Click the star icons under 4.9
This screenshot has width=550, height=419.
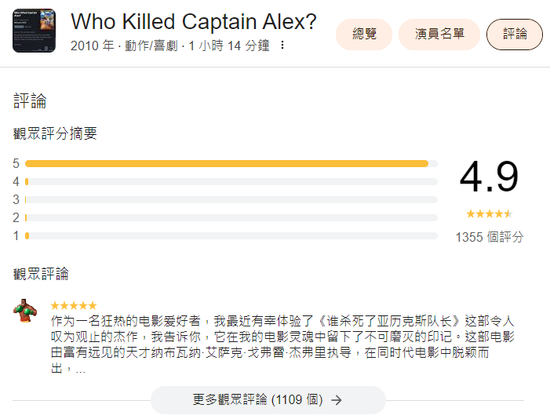click(489, 214)
